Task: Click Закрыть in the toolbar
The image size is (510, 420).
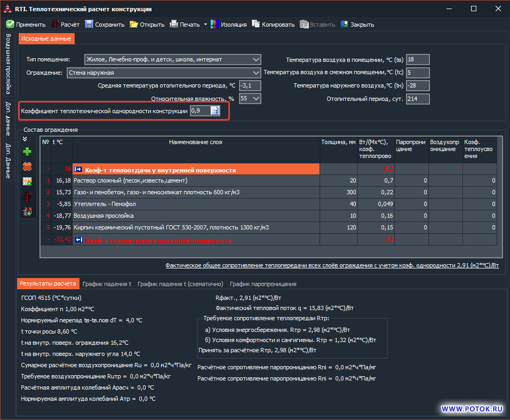Action: click(x=357, y=25)
